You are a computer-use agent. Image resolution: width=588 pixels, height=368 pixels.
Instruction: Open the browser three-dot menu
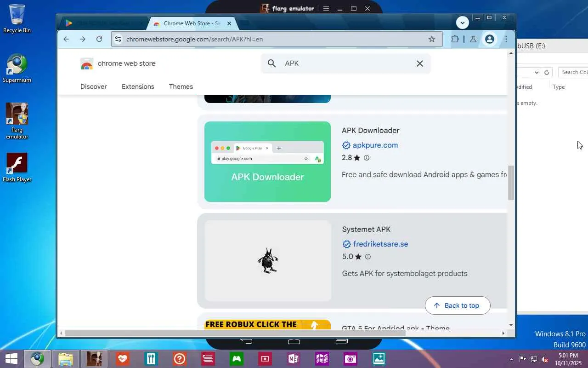[x=506, y=39]
